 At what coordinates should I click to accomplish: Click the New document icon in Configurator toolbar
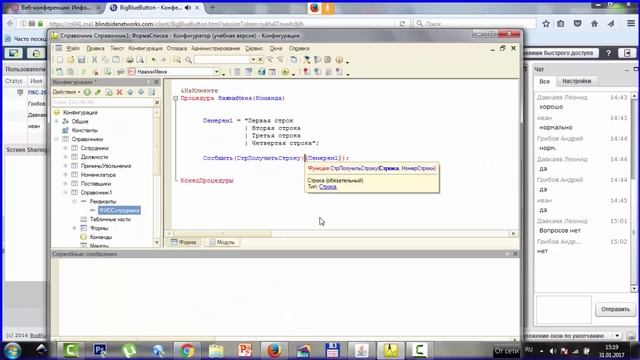tap(60, 60)
